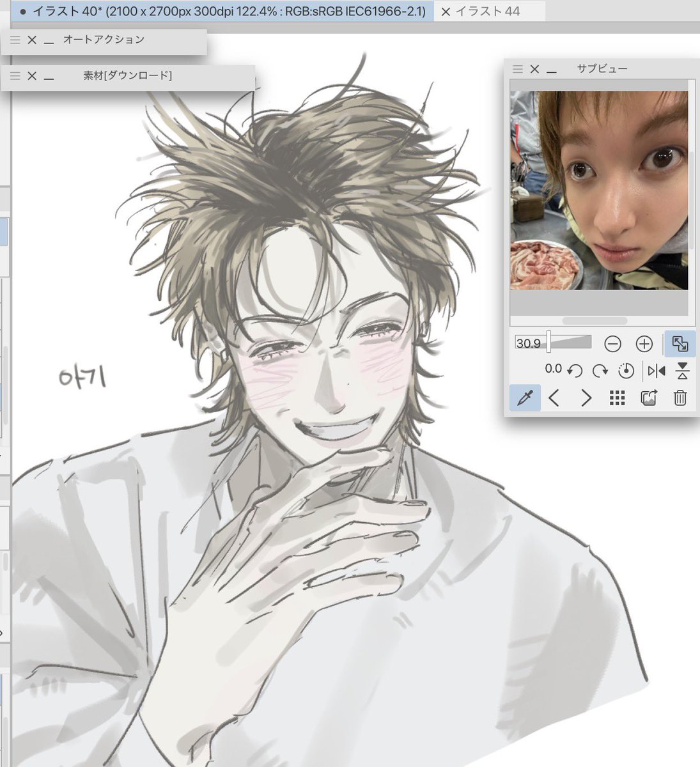700x767 pixels.
Task: Click the オートアクション panel title
Action: pyautogui.click(x=104, y=40)
